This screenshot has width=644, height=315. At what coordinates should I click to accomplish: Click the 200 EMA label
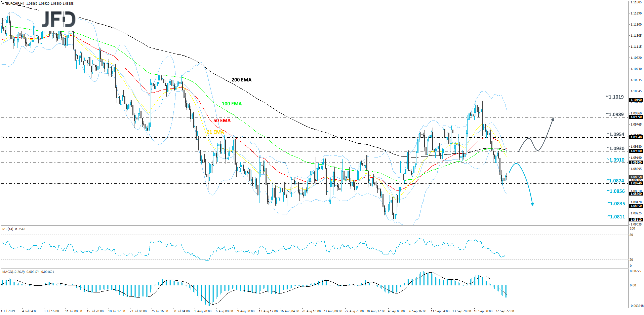[241, 80]
